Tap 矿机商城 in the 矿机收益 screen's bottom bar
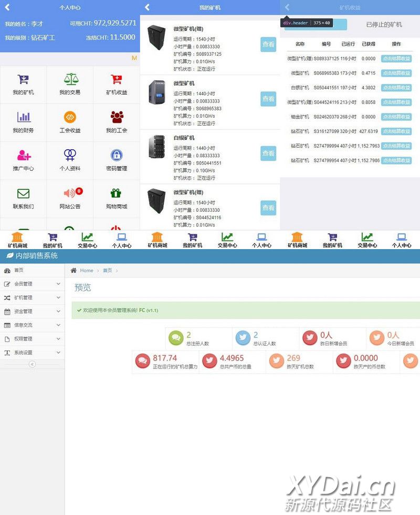 pos(297,240)
